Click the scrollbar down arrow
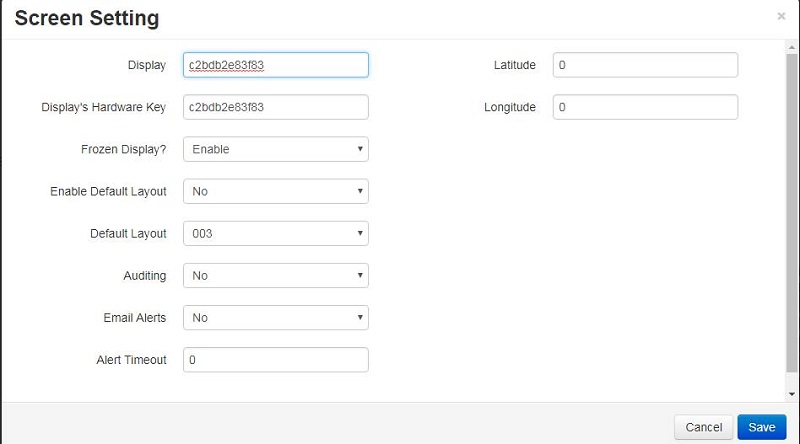The height and width of the screenshot is (444, 800). tap(792, 395)
